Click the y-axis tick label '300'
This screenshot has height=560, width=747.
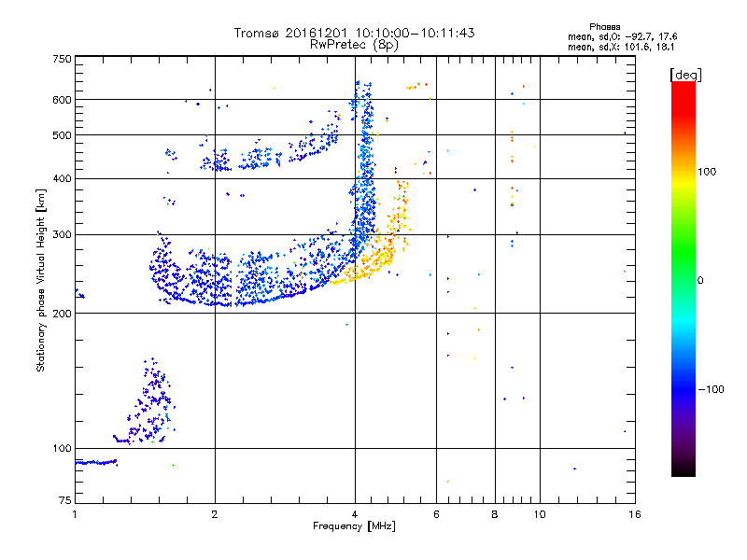click(62, 235)
